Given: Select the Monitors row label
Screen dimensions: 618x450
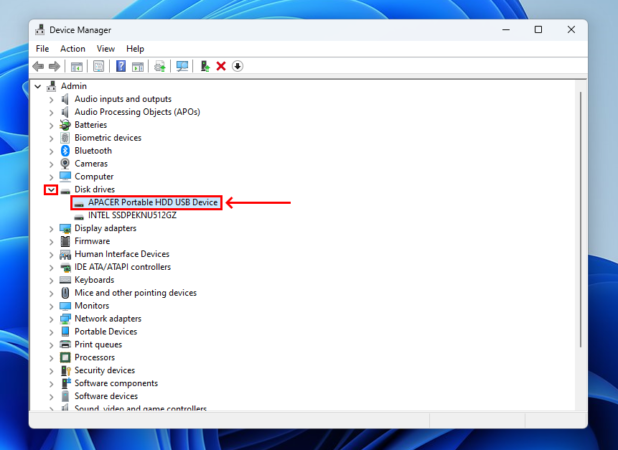Looking at the screenshot, I should 92,306.
